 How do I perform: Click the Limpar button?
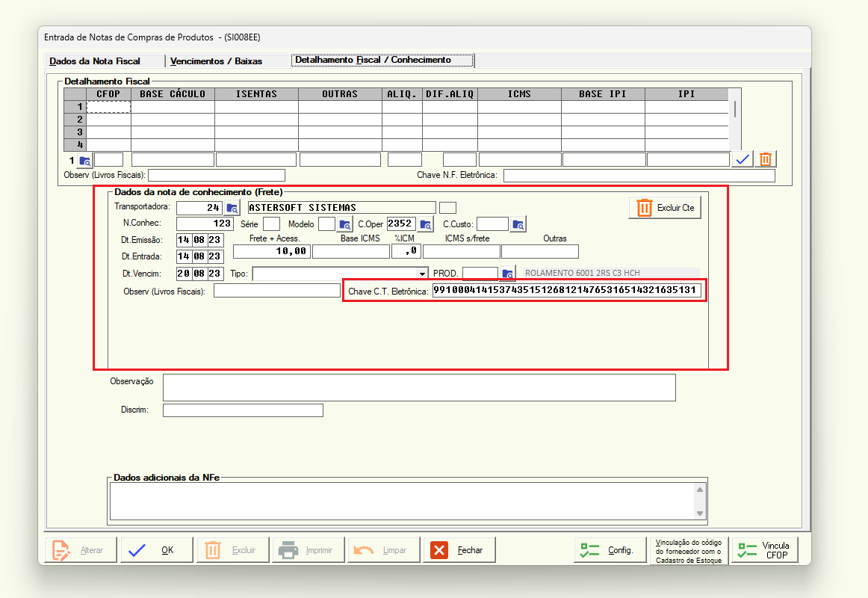pyautogui.click(x=384, y=550)
